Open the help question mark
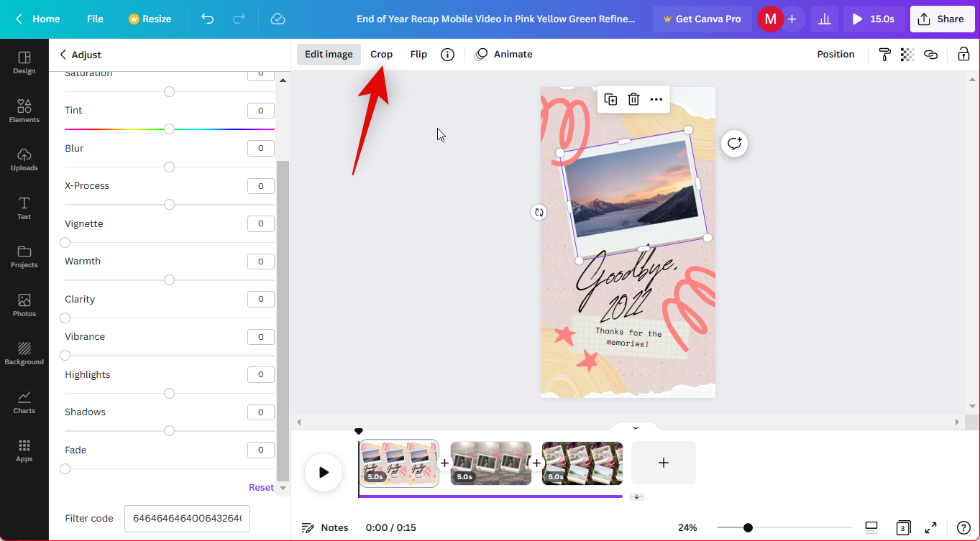Screen dimensions: 980x541 coord(963,527)
